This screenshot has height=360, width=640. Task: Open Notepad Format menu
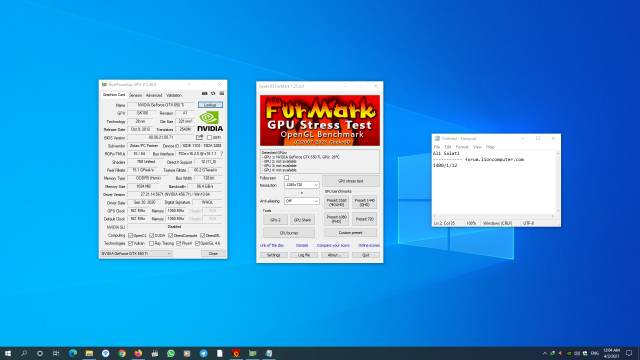pyautogui.click(x=462, y=147)
